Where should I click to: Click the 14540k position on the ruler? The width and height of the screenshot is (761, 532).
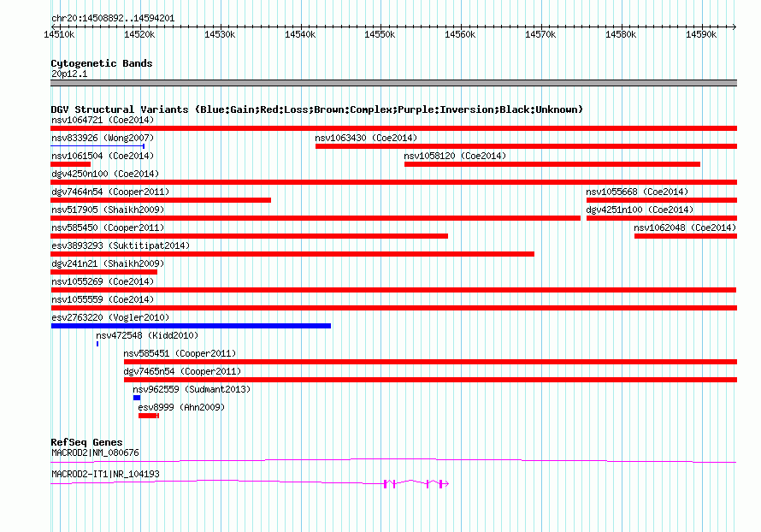pos(299,34)
